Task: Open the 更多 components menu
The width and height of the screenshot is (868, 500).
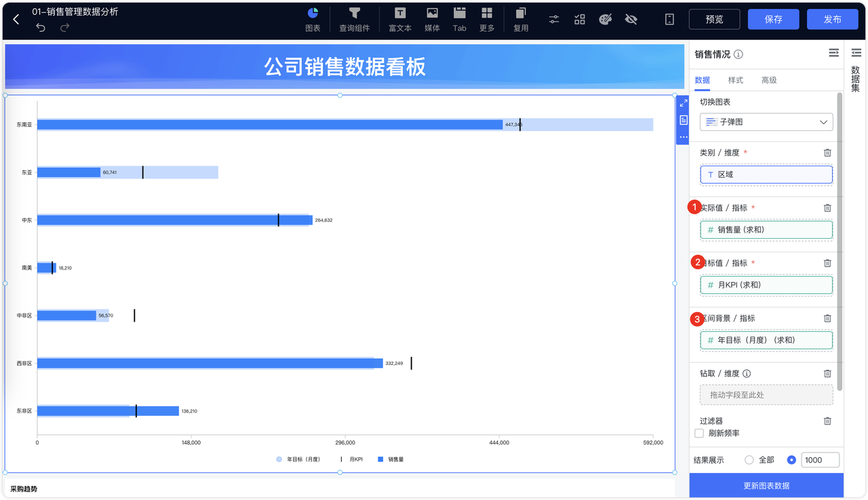Action: 487,20
